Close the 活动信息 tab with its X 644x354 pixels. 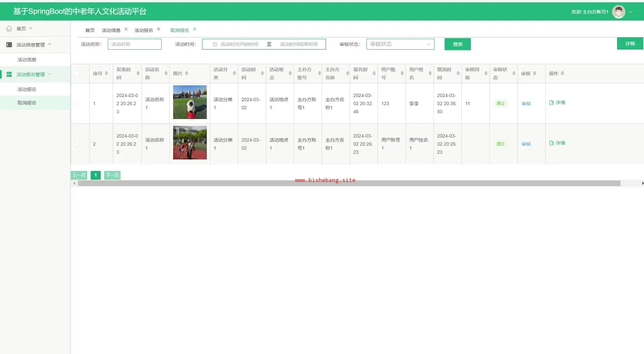pyautogui.click(x=126, y=29)
